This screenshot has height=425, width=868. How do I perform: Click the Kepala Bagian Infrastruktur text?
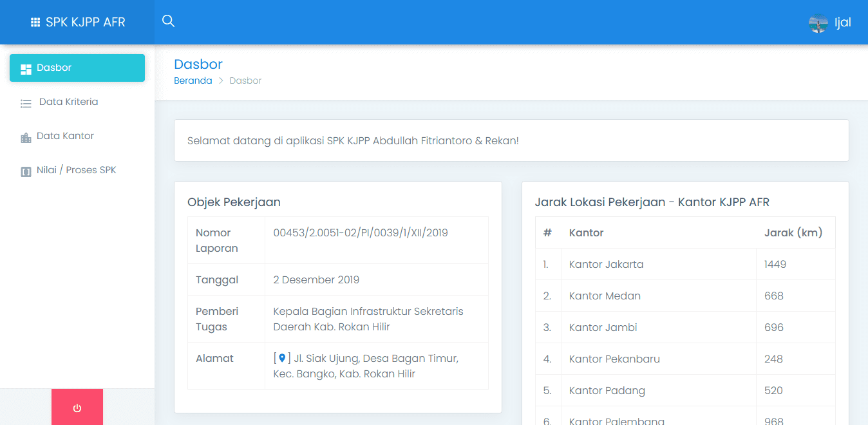(x=368, y=319)
